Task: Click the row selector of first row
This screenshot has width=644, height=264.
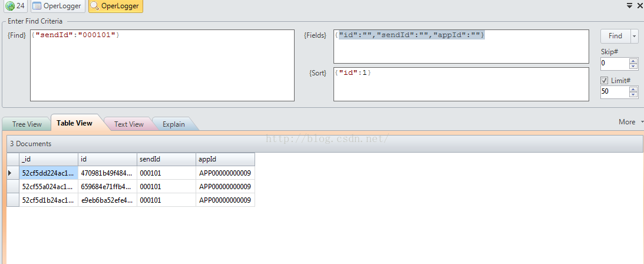Action: tap(13, 173)
